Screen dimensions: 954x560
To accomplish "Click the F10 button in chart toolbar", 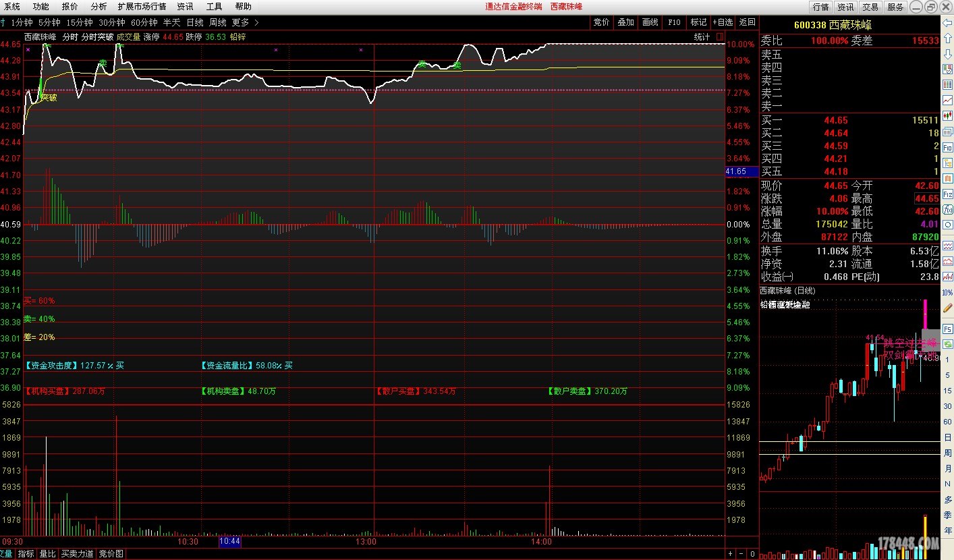I will coord(674,22).
